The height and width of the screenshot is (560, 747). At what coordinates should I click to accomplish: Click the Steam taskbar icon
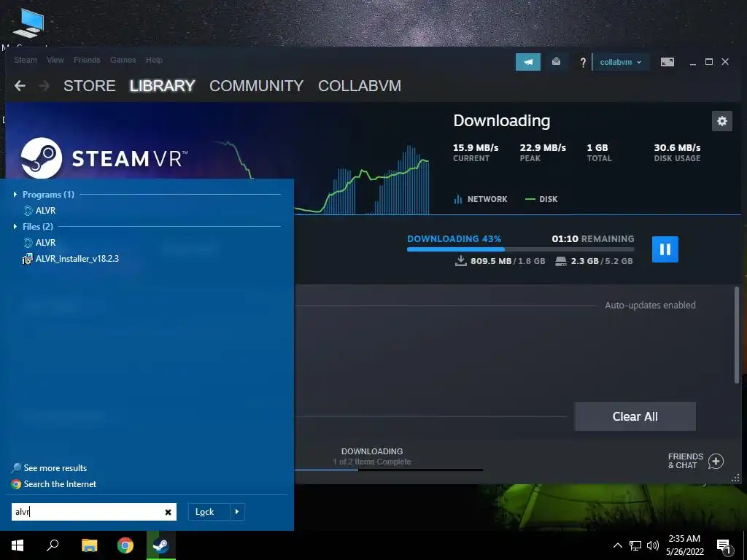(160, 545)
